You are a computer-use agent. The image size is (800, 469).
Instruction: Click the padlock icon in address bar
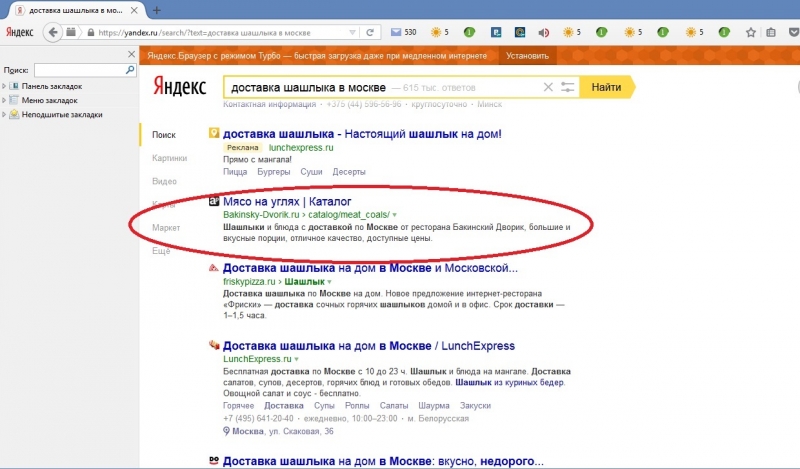pos(91,33)
